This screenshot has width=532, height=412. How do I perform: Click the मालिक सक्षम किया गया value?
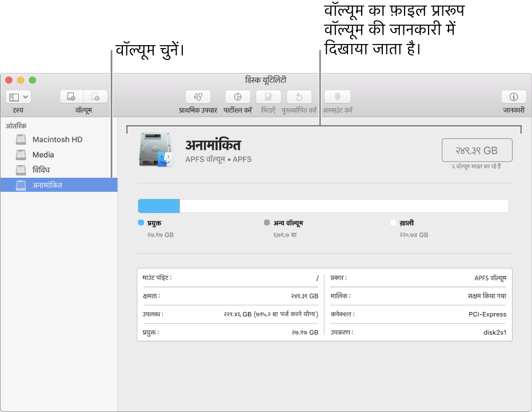487,296
